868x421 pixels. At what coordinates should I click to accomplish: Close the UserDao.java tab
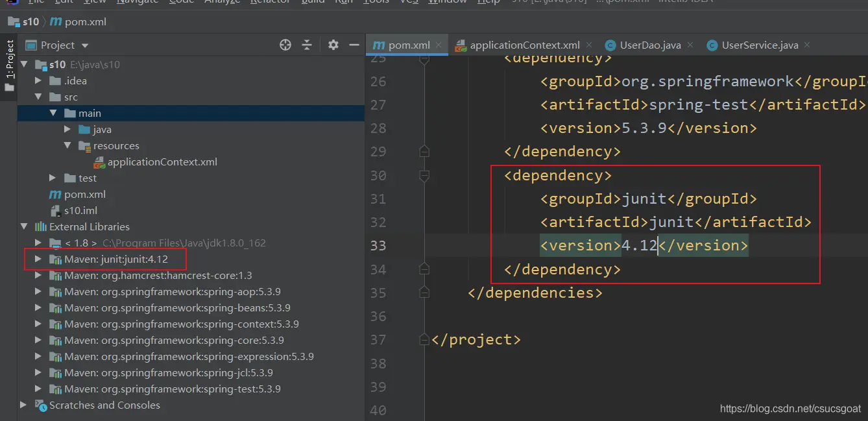point(690,45)
